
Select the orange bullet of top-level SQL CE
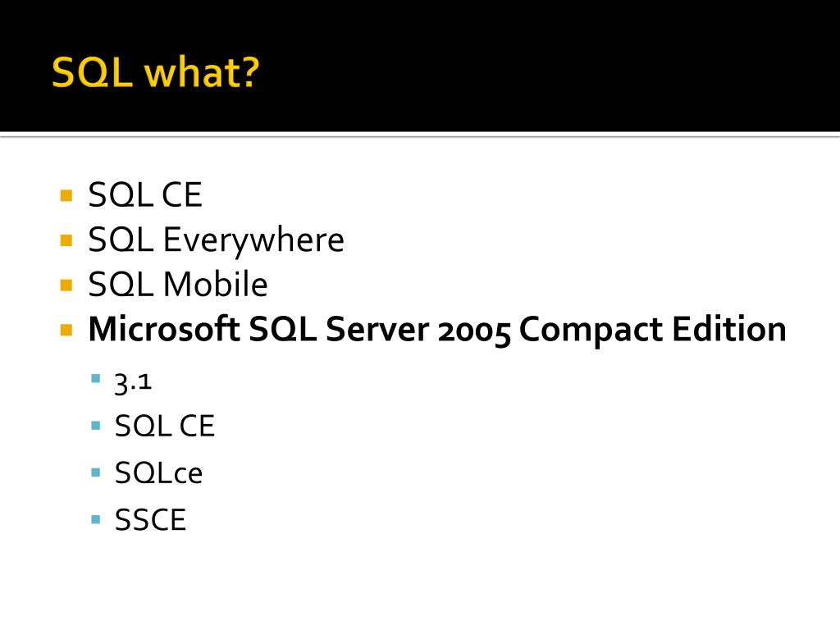point(66,195)
